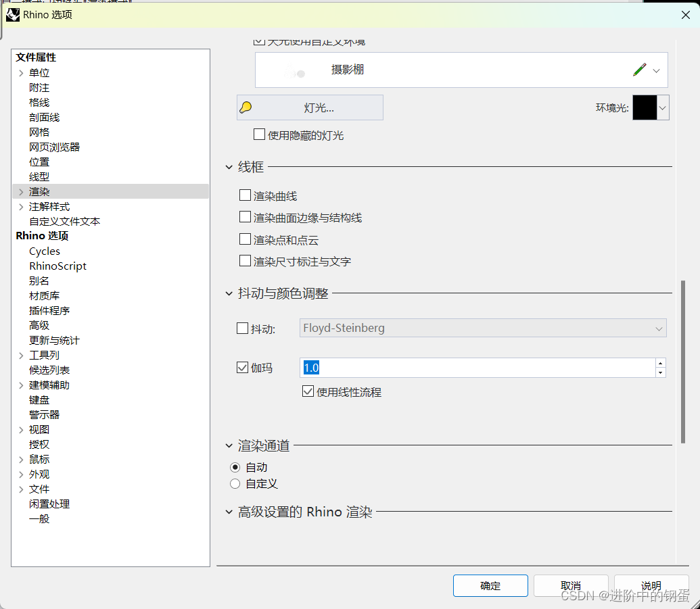Open the 环境光 color dropdown arrow

point(663,107)
